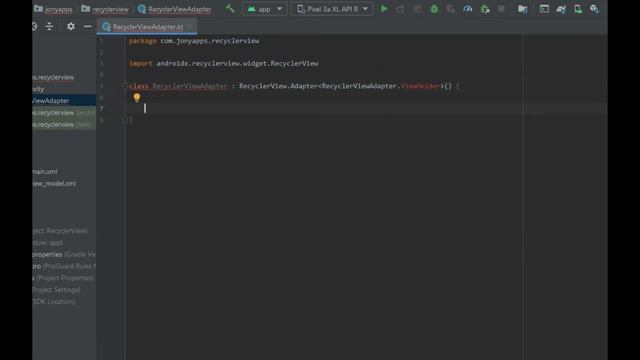Open the view_model.xml layout file
The height and width of the screenshot is (360, 640).
coord(54,184)
